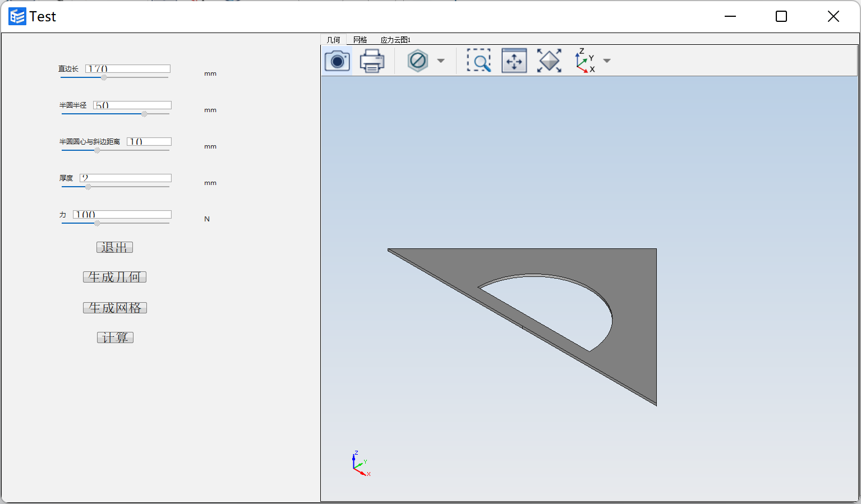Select the pan view tool
This screenshot has height=504, width=861.
(x=514, y=61)
